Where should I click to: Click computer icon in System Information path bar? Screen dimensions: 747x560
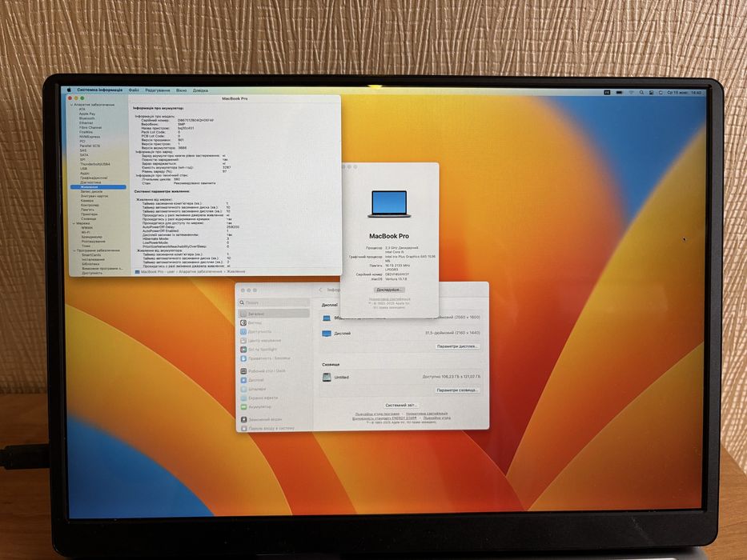(137, 271)
